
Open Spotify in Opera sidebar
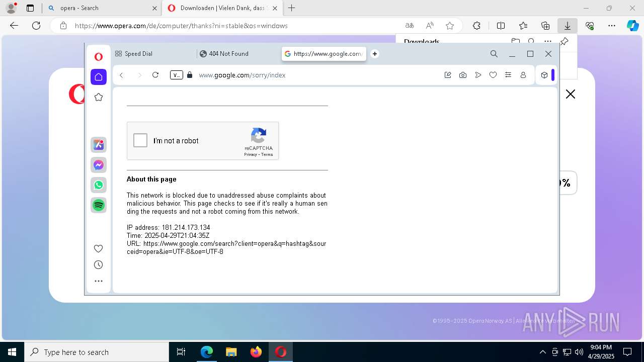point(99,205)
